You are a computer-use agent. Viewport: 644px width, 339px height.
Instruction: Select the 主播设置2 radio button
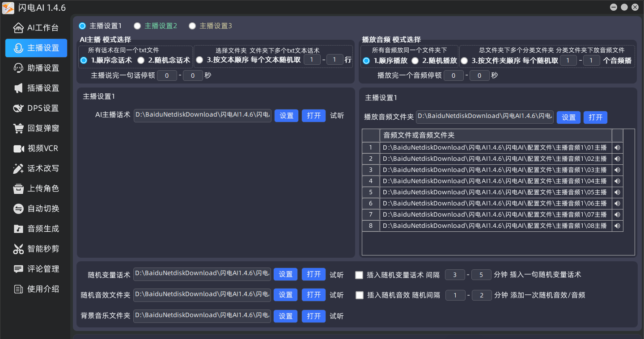click(137, 26)
